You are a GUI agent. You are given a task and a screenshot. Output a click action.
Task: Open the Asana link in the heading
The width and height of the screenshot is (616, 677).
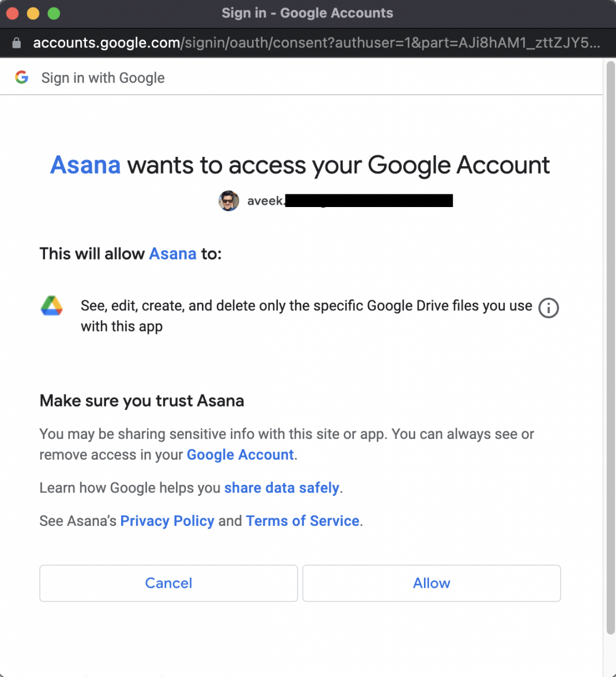point(85,166)
